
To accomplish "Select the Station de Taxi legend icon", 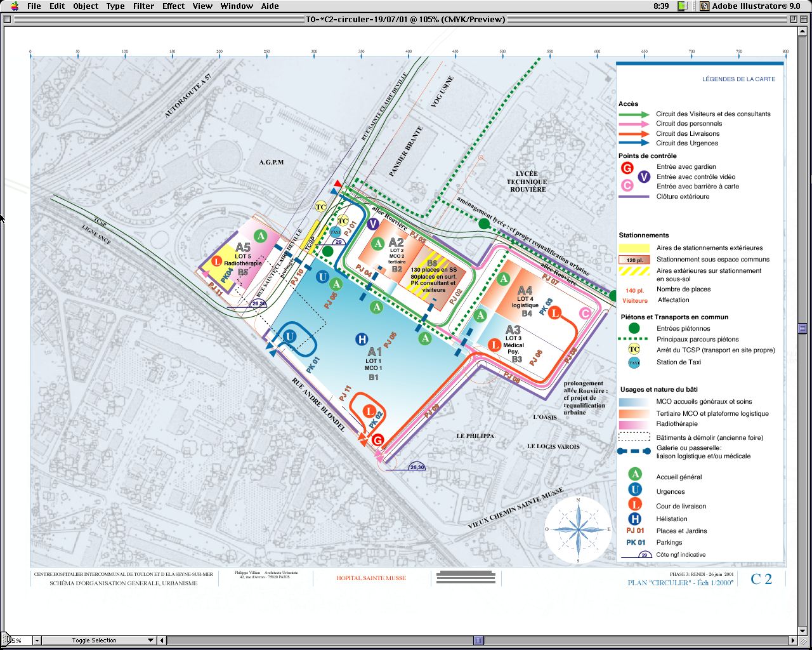I will click(634, 362).
